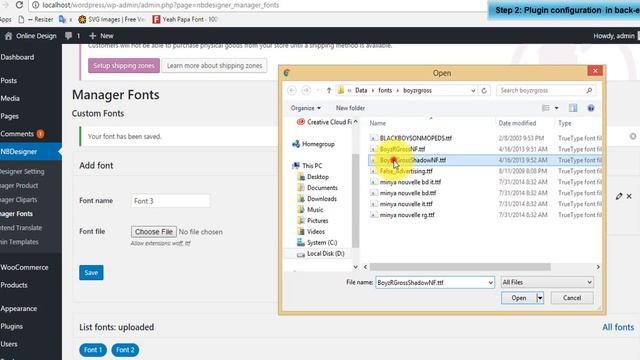This screenshot has width=640, height=360.
Task: Open the SVG Images bookmark
Action: click(111, 19)
